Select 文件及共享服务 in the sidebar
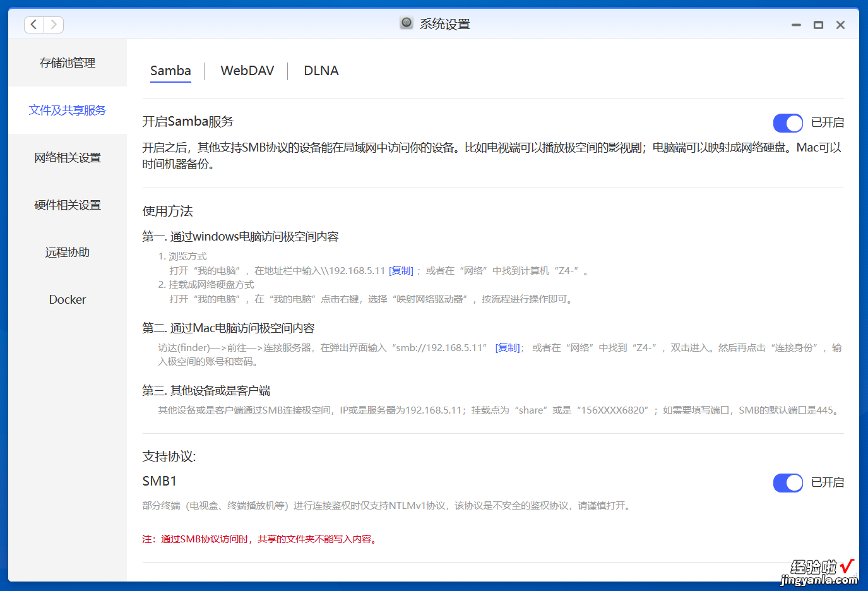 pyautogui.click(x=68, y=110)
